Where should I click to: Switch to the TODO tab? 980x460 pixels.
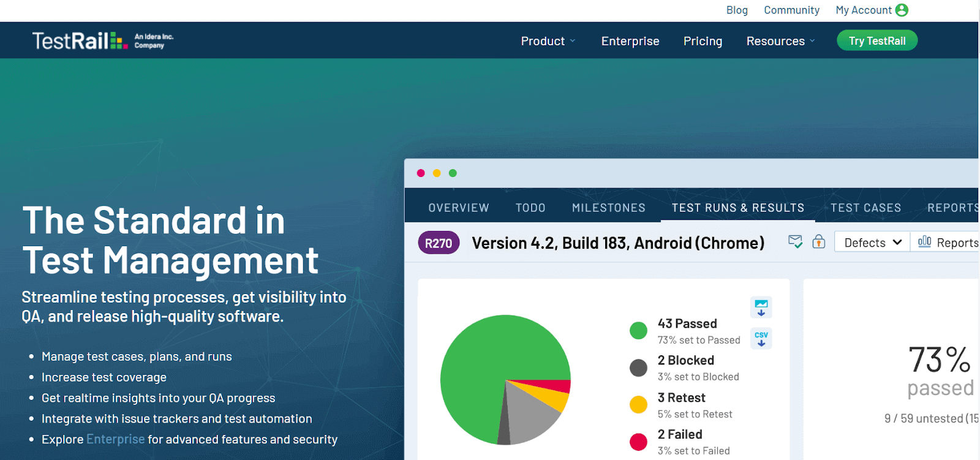pyautogui.click(x=530, y=208)
